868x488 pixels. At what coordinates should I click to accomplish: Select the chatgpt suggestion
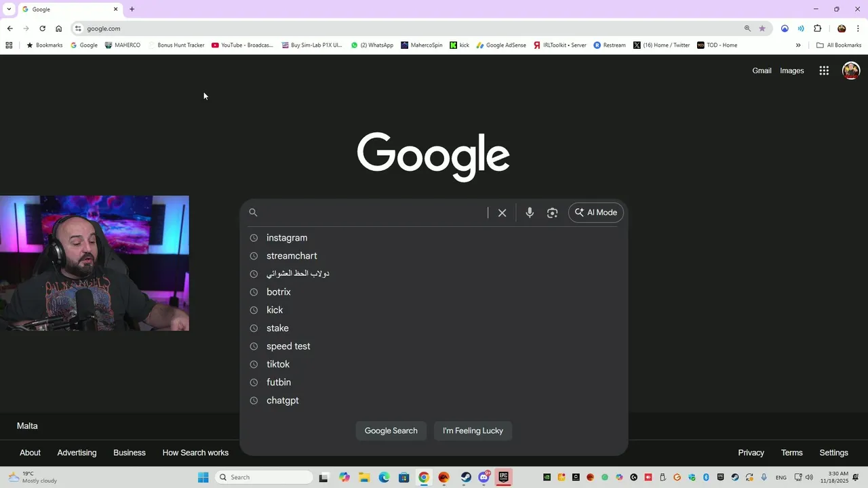tap(434, 401)
